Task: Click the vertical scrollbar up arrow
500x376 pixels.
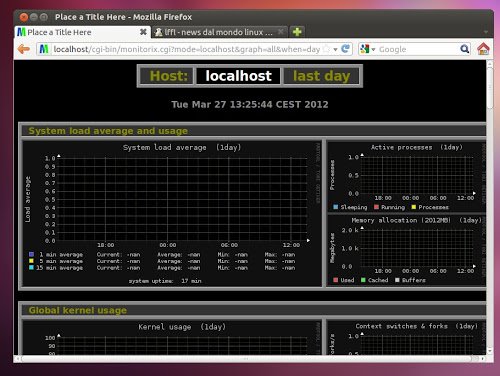Action: (x=489, y=64)
